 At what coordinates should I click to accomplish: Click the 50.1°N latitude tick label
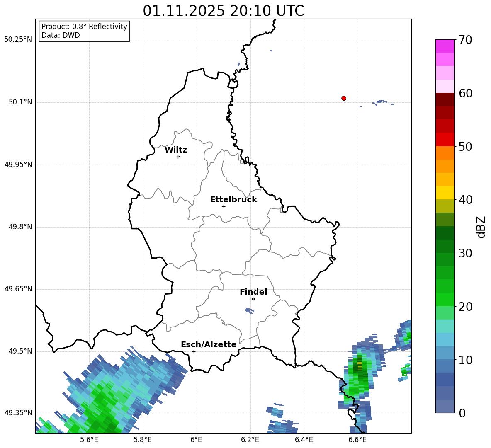20,102
